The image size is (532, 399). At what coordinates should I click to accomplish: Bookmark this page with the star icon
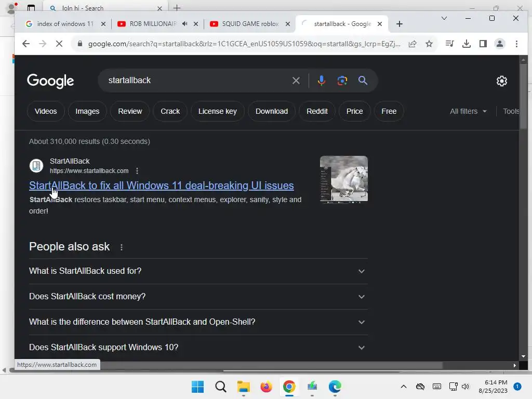coord(429,44)
